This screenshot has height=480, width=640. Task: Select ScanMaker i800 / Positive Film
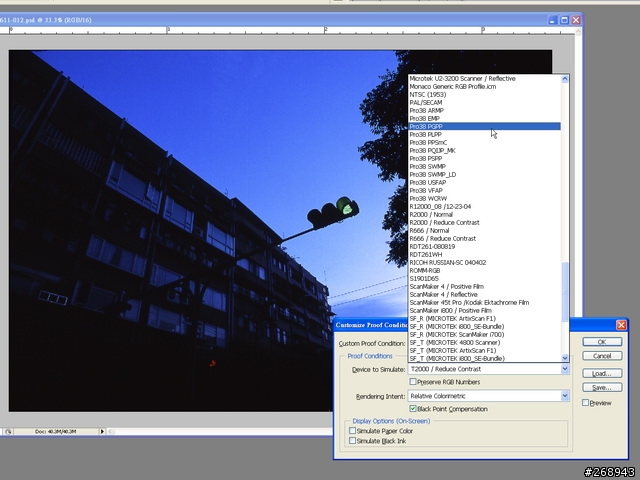(484, 311)
